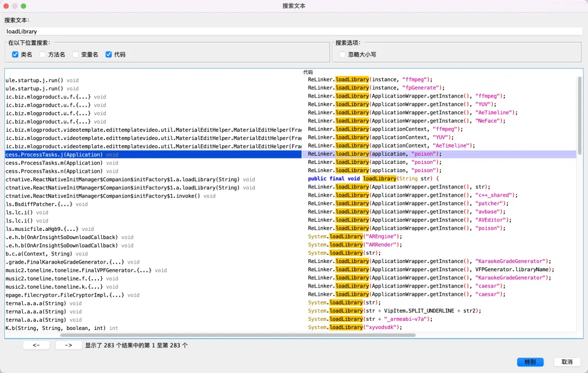Screen dimensions: 588x373
Task: Select the row cess.ProcessTasks.n(Application)
Action: coord(154,171)
